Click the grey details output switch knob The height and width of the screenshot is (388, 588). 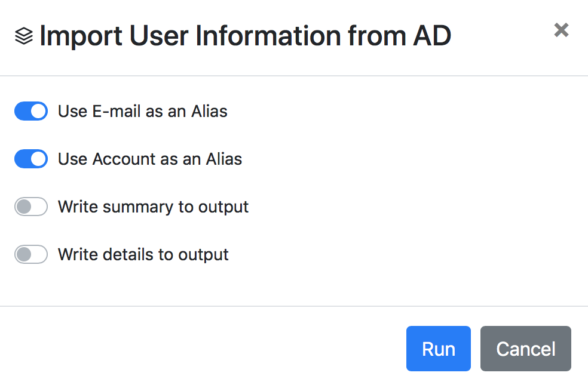24,255
